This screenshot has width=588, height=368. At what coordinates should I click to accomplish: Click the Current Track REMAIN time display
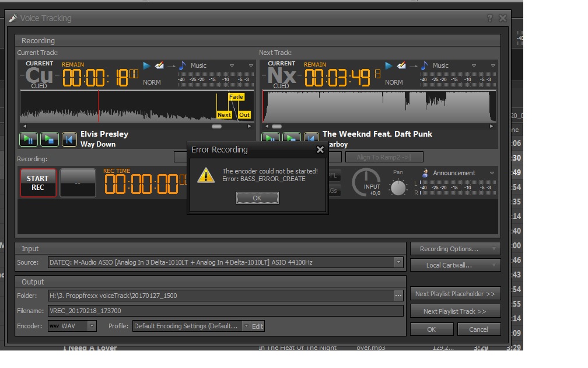[x=100, y=78]
